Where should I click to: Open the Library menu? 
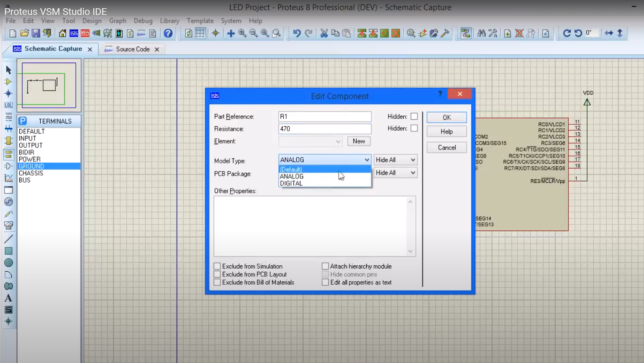(x=169, y=21)
